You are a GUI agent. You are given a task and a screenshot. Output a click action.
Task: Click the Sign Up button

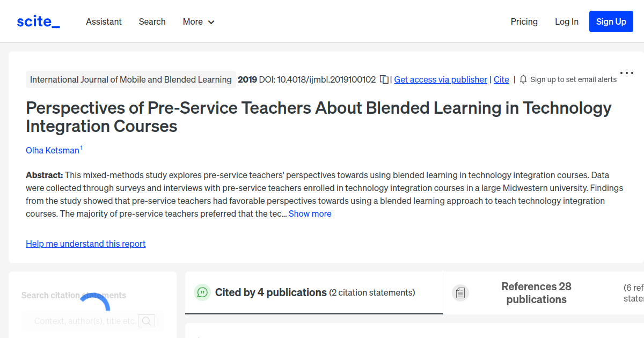(x=611, y=21)
